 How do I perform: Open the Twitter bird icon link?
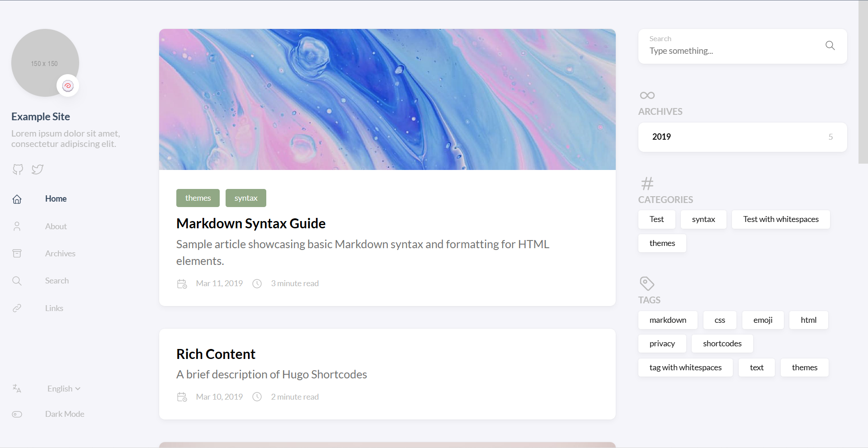[x=38, y=170]
